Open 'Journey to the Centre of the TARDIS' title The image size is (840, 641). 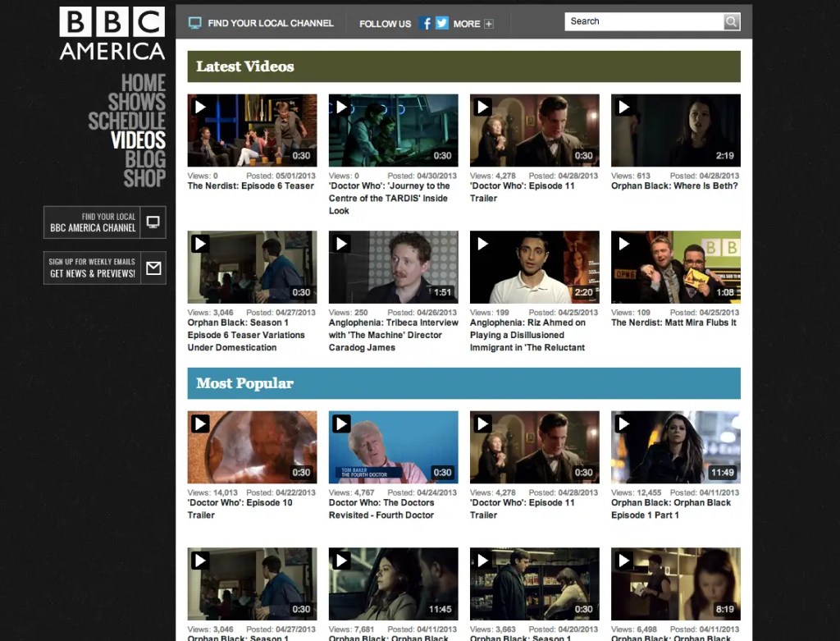pyautogui.click(x=390, y=199)
